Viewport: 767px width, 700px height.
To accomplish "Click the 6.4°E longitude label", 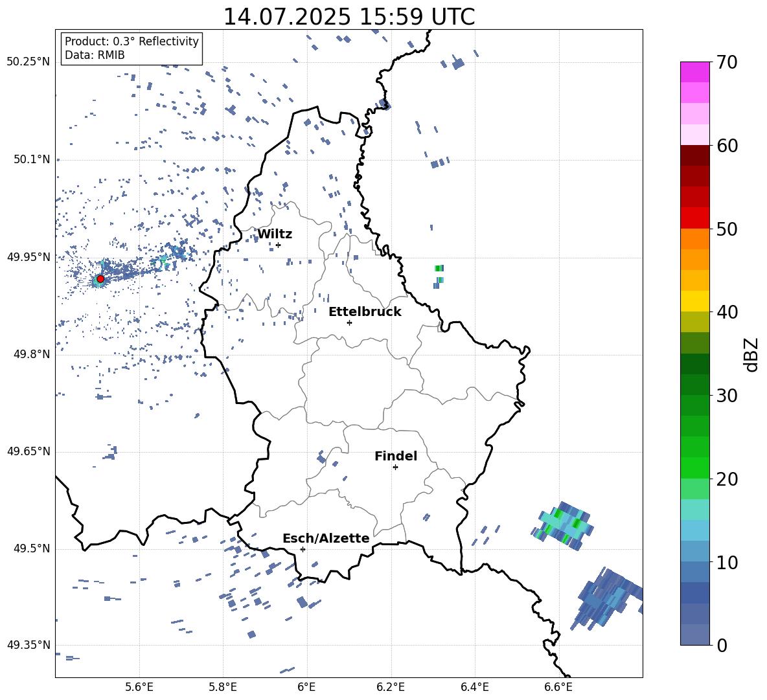I will click(x=474, y=687).
